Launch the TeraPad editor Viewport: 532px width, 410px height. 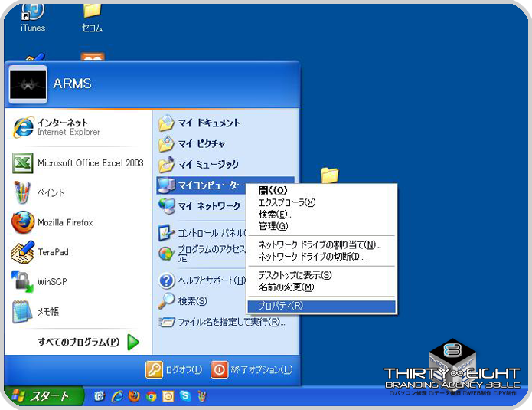pos(53,252)
